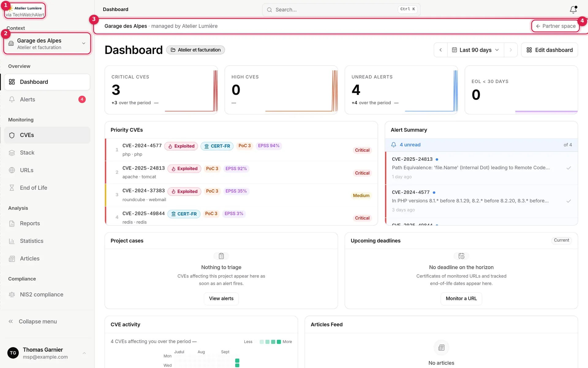Click the TG user avatar
Image resolution: width=588 pixels, height=368 pixels.
point(13,353)
